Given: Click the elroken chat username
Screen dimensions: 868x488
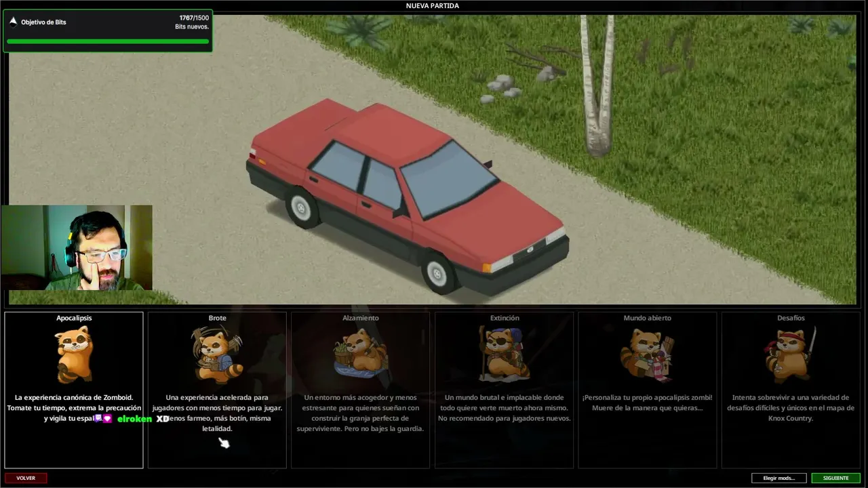Looking at the screenshot, I should click(x=134, y=419).
